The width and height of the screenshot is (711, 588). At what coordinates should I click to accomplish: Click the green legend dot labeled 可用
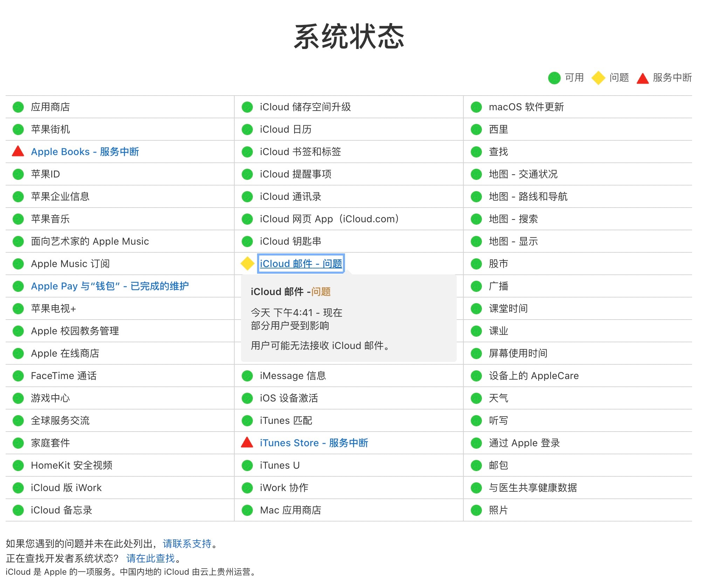[x=555, y=78]
